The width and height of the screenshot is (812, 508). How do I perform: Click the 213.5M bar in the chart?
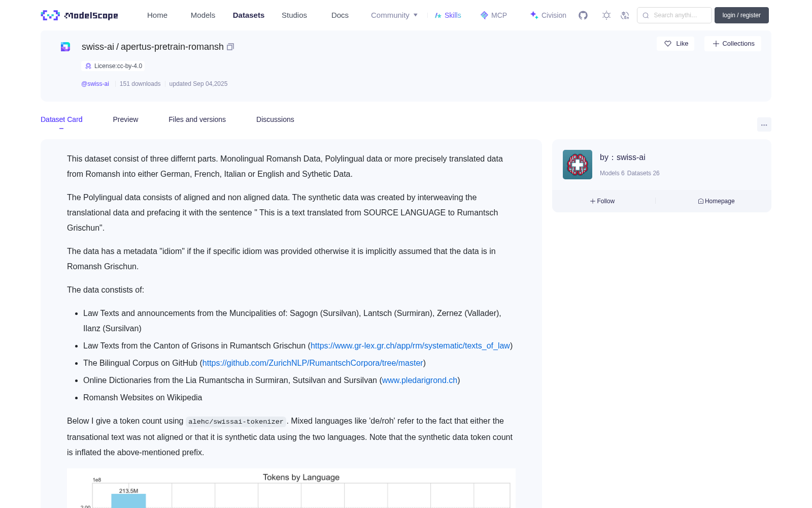click(x=128, y=500)
